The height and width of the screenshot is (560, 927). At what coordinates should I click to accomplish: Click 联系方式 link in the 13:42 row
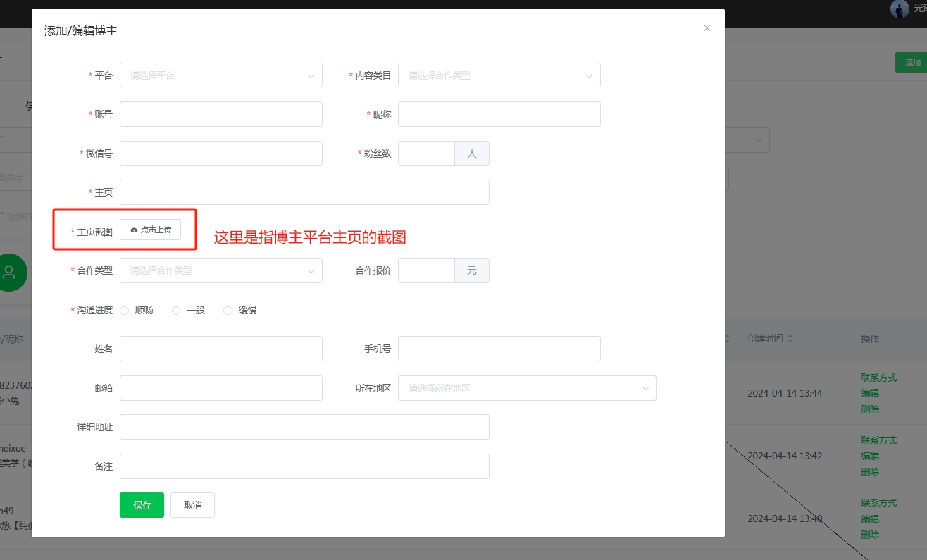pos(878,440)
